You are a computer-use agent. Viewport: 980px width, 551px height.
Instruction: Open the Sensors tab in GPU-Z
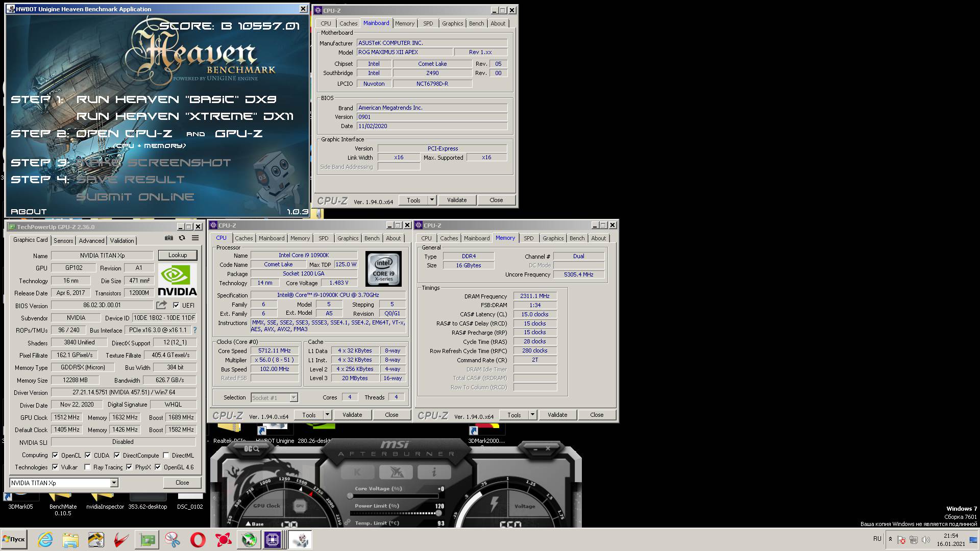point(63,241)
